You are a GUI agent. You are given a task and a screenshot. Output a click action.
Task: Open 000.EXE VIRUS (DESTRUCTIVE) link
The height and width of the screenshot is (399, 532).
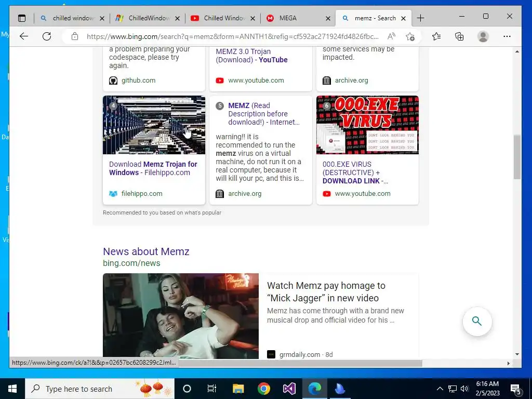355,172
